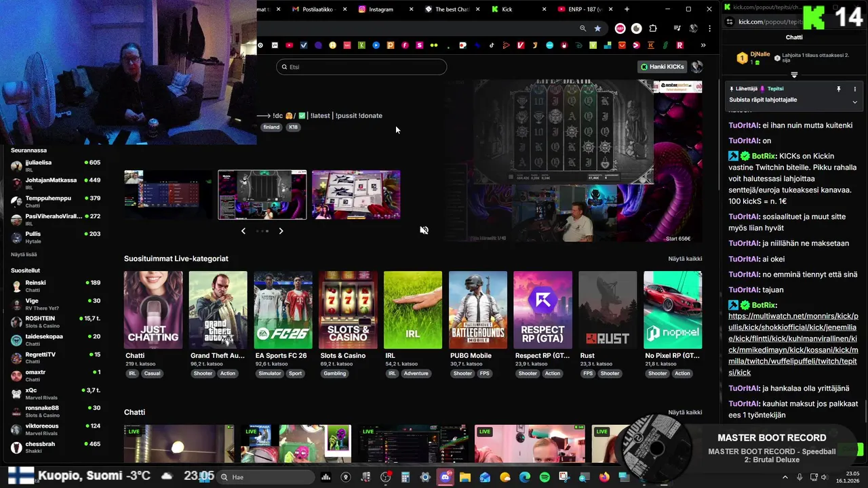The height and width of the screenshot is (488, 868).
Task: Open the browser extensions puzzle icon
Action: click(653, 28)
